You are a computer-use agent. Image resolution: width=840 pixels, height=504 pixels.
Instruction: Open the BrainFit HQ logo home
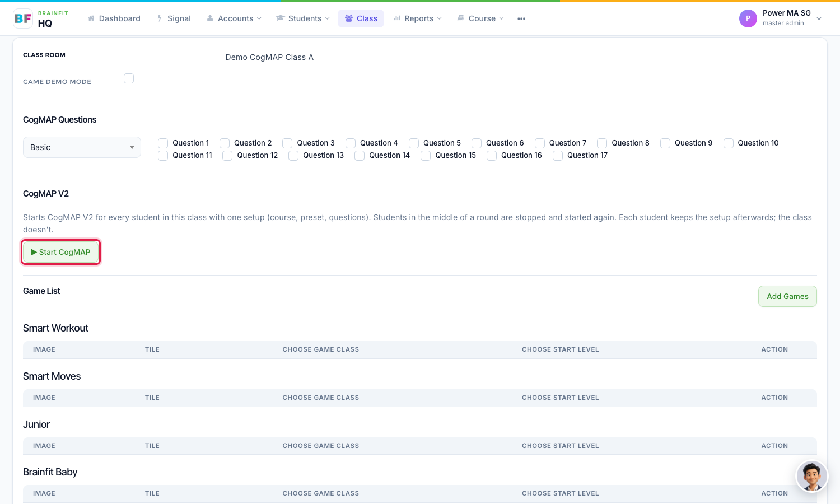coord(41,18)
